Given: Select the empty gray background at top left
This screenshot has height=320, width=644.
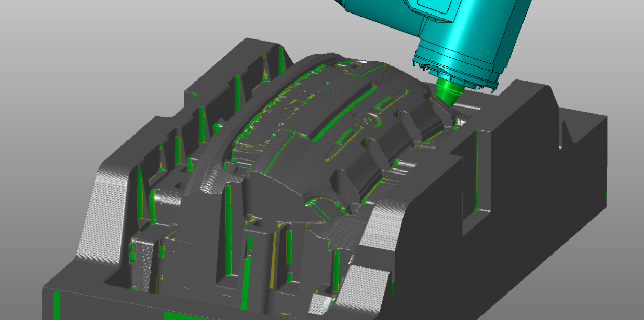Looking at the screenshot, I should [78, 42].
